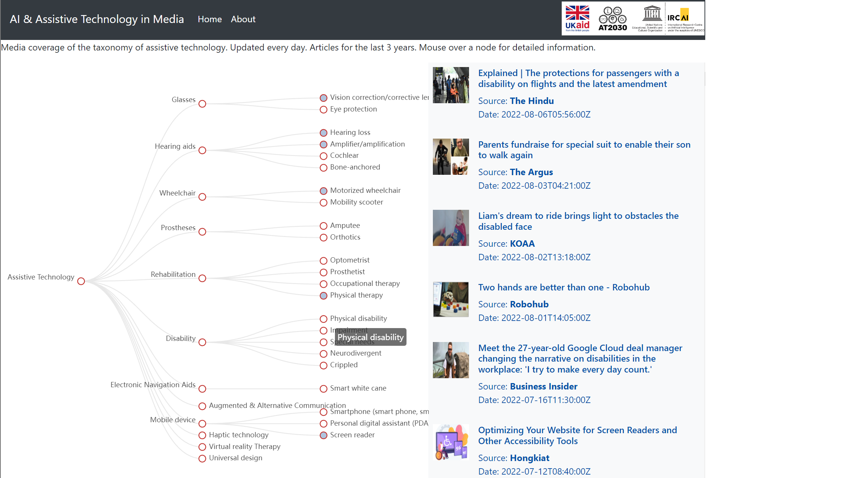868x478 pixels.
Task: Collapse the Disability branch node
Action: click(202, 342)
